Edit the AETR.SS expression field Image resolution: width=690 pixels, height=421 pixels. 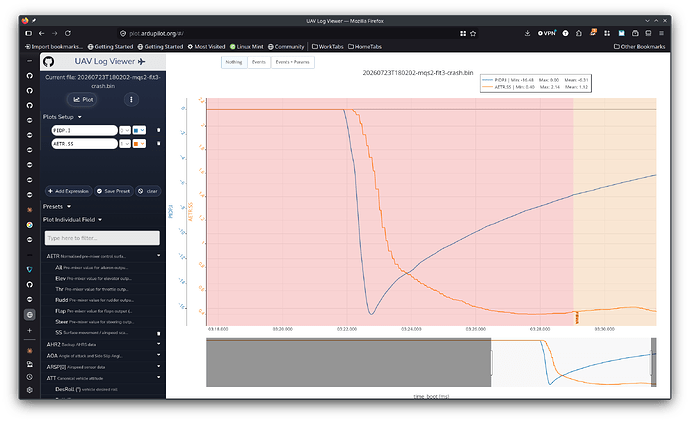[x=84, y=143]
